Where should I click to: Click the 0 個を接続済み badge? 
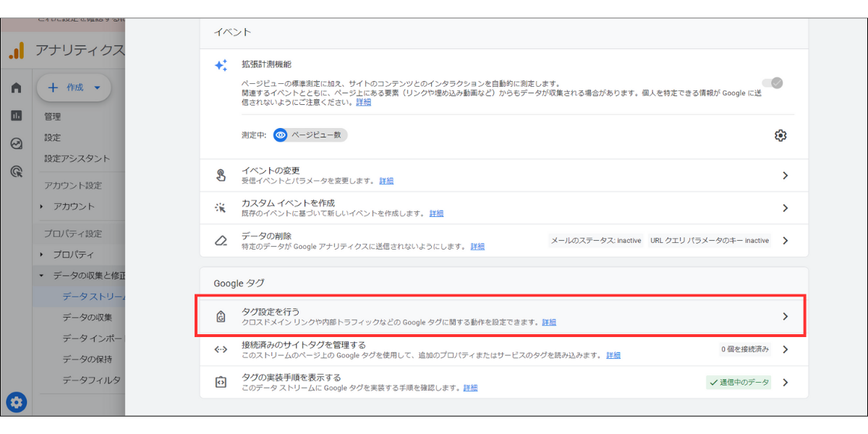click(x=744, y=349)
